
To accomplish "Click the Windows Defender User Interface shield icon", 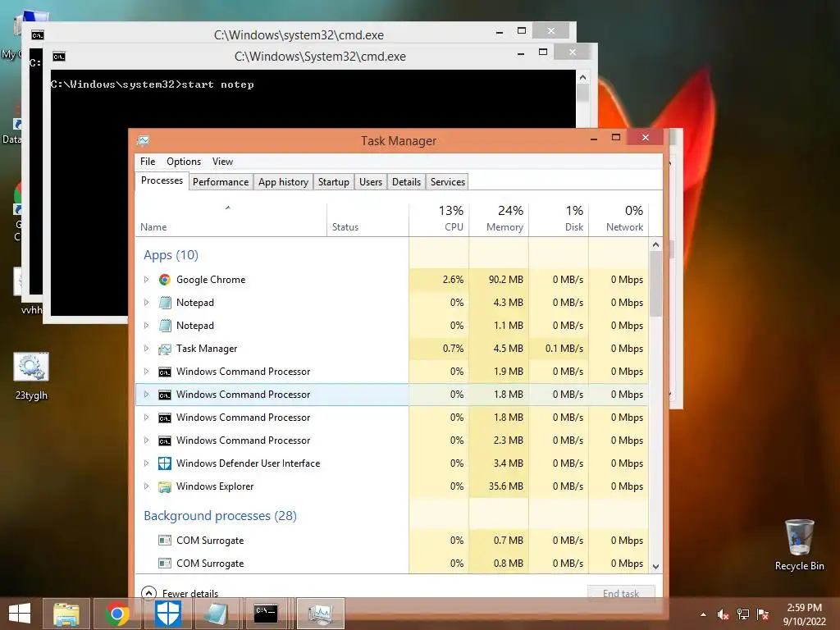I will (164, 463).
